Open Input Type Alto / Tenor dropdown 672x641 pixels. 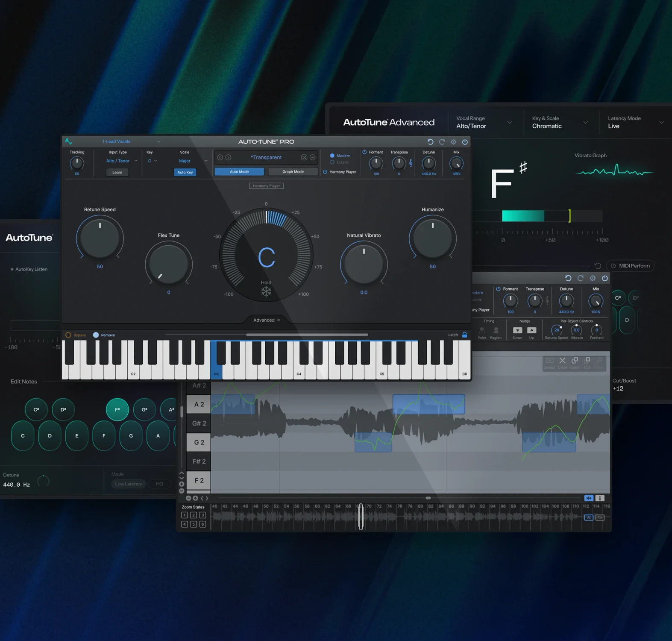(122, 161)
